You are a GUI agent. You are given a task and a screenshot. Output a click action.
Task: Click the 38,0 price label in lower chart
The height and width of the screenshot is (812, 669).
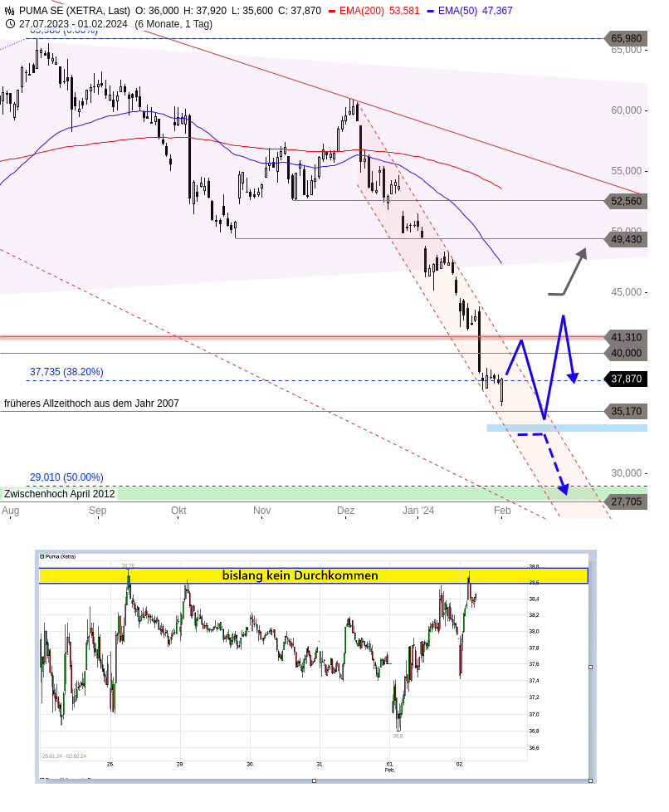tap(534, 631)
